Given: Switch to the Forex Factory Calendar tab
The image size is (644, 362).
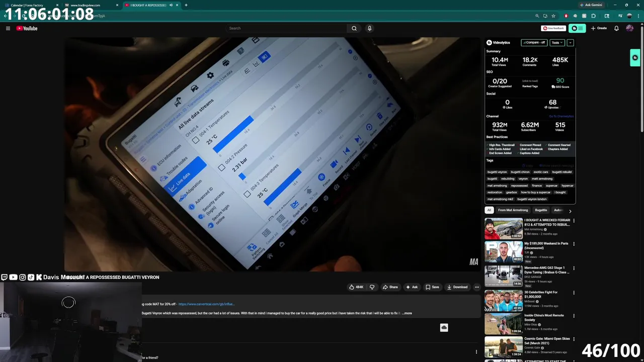Looking at the screenshot, I should click(x=30, y=5).
